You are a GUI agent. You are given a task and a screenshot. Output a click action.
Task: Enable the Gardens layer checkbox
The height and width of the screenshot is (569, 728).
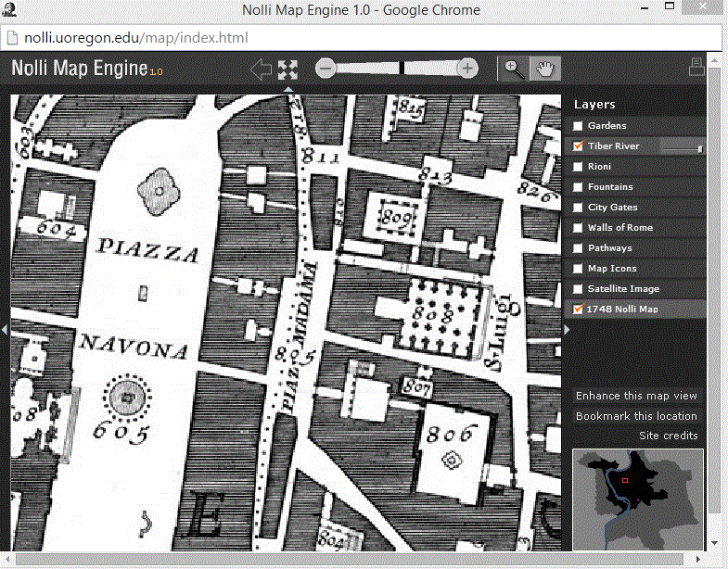point(579,126)
